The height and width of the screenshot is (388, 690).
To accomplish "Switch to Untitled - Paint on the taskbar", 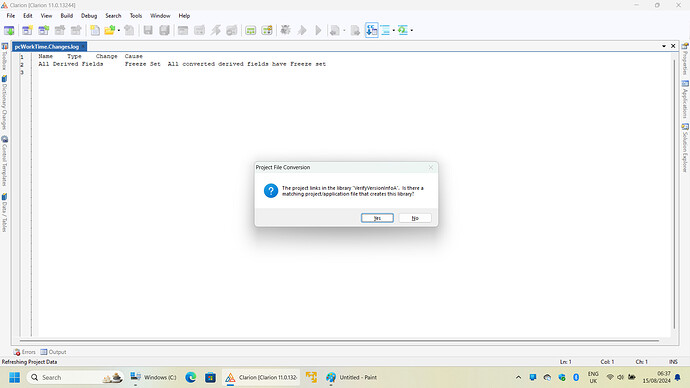I will pyautogui.click(x=352, y=377).
